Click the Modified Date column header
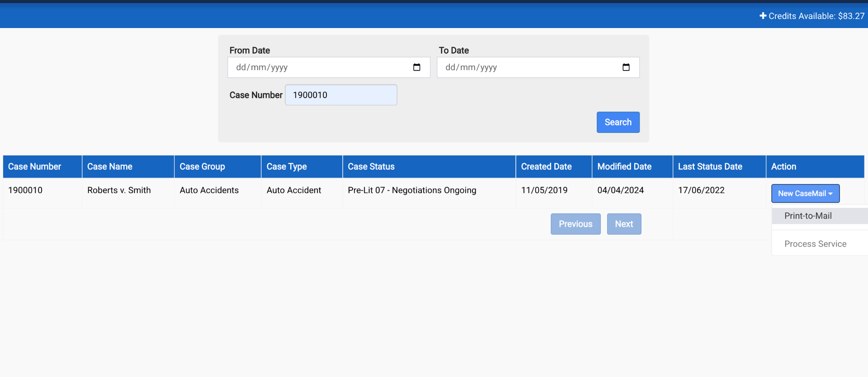 [624, 167]
